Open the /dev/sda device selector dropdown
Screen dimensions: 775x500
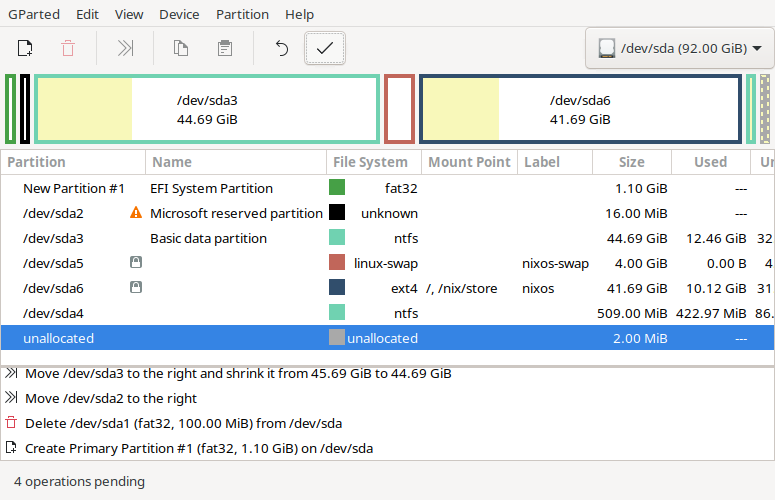pos(679,48)
